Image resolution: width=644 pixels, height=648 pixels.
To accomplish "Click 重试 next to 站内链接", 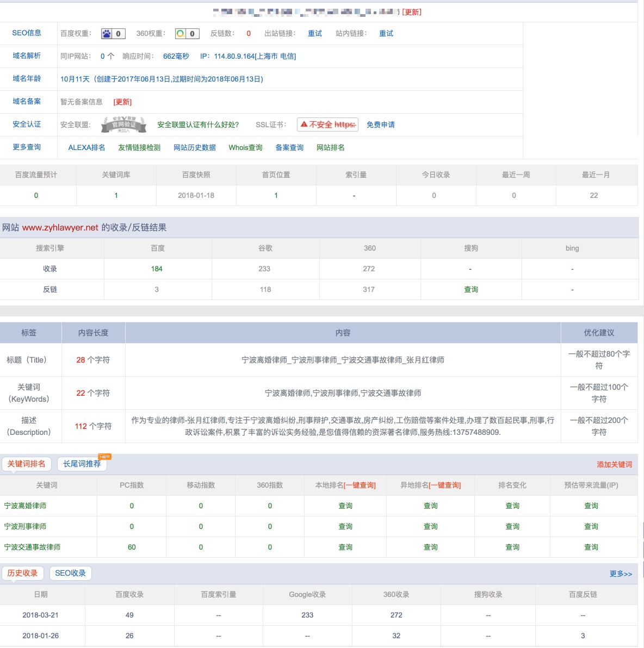I will pos(386,34).
